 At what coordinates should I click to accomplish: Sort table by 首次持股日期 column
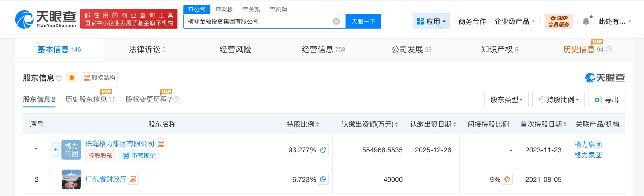(565, 124)
